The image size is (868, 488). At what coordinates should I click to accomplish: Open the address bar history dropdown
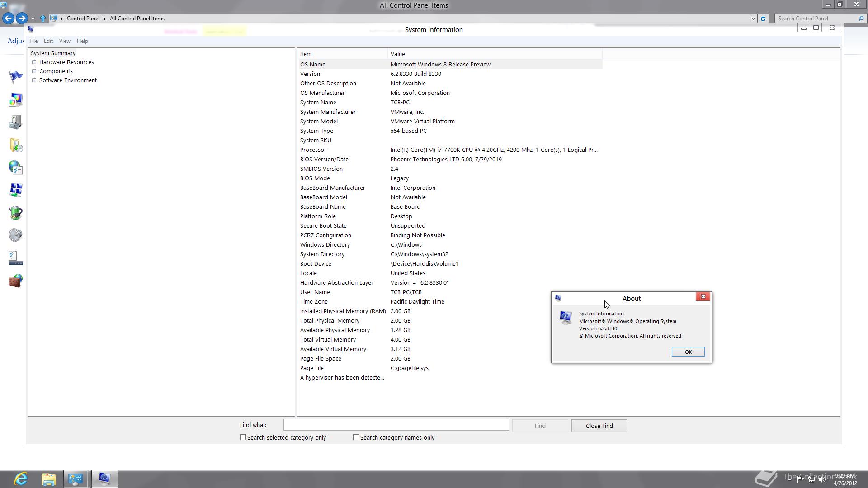(753, 19)
